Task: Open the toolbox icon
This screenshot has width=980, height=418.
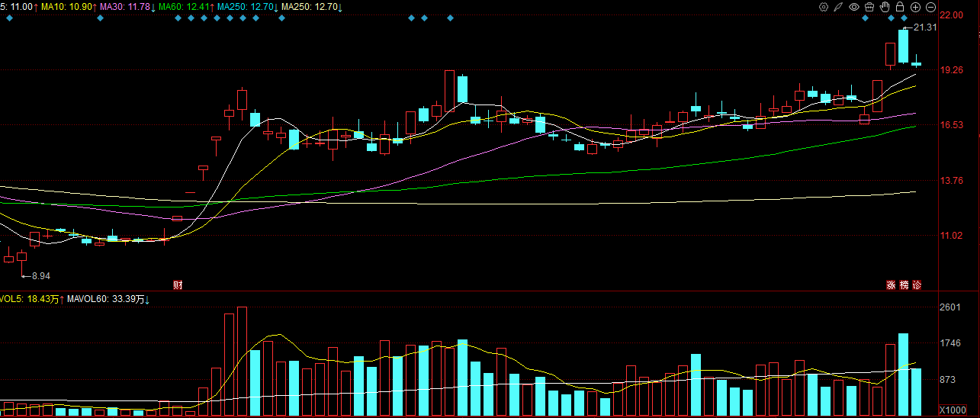Action: (x=869, y=7)
